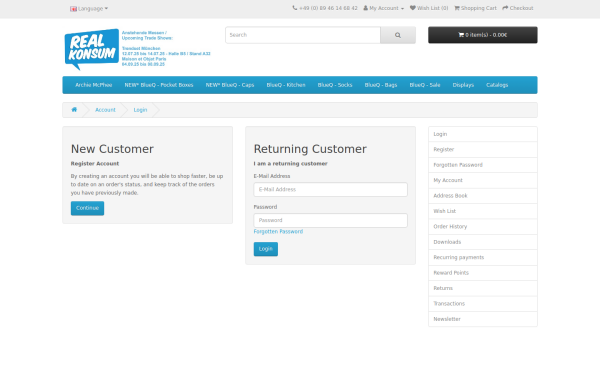Select Forgotten Password in the sidebar
This screenshot has width=600, height=375.
coord(483,165)
